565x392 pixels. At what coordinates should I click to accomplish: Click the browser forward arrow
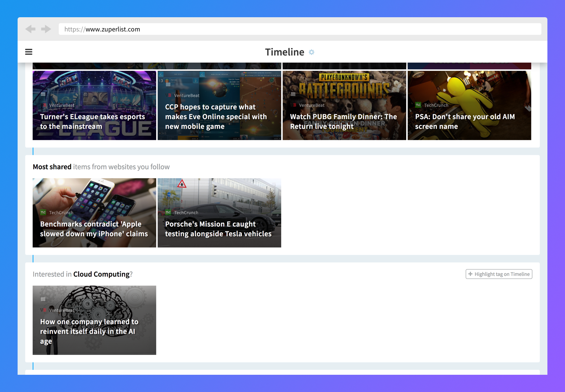[x=46, y=29]
